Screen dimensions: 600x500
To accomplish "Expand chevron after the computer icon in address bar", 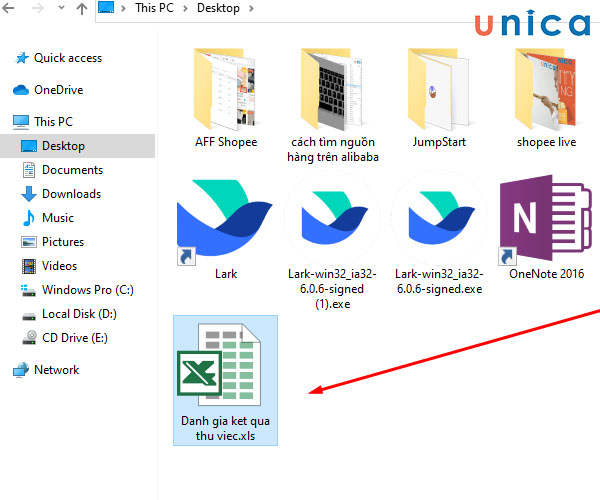I will [123, 8].
